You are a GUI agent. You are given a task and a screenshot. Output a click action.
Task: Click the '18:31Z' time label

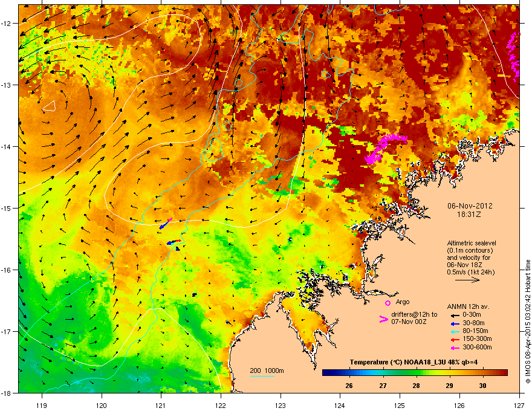[x=469, y=215]
